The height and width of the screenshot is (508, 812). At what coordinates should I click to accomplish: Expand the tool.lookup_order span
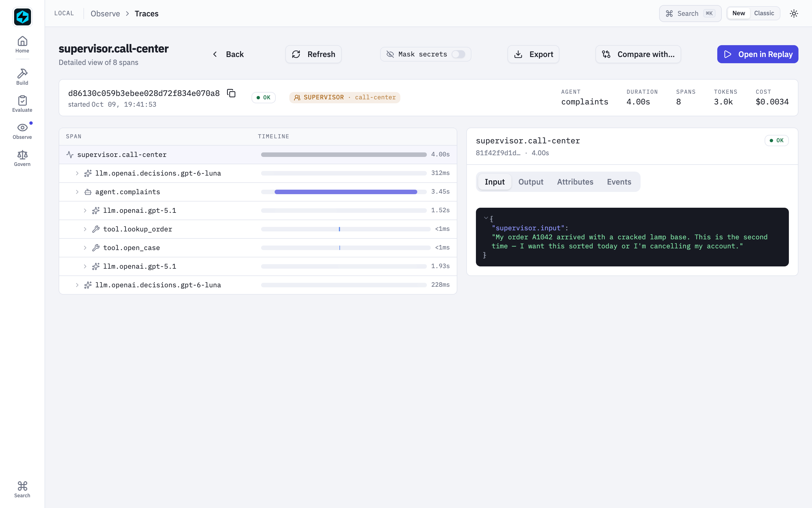point(85,229)
